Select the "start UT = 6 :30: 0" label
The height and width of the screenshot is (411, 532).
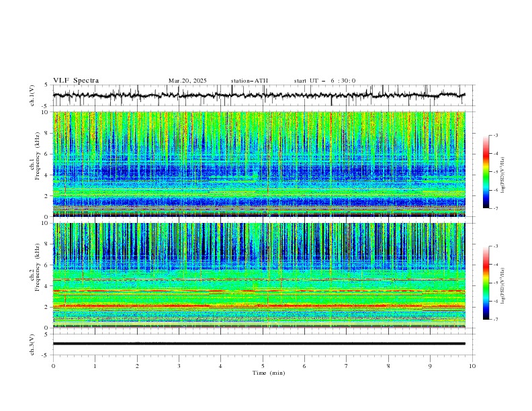[324, 81]
